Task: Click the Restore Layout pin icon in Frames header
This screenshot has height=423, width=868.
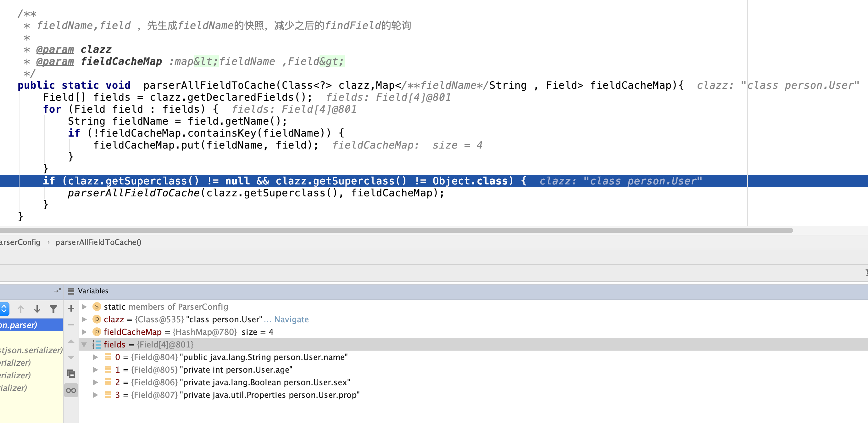Action: (57, 290)
